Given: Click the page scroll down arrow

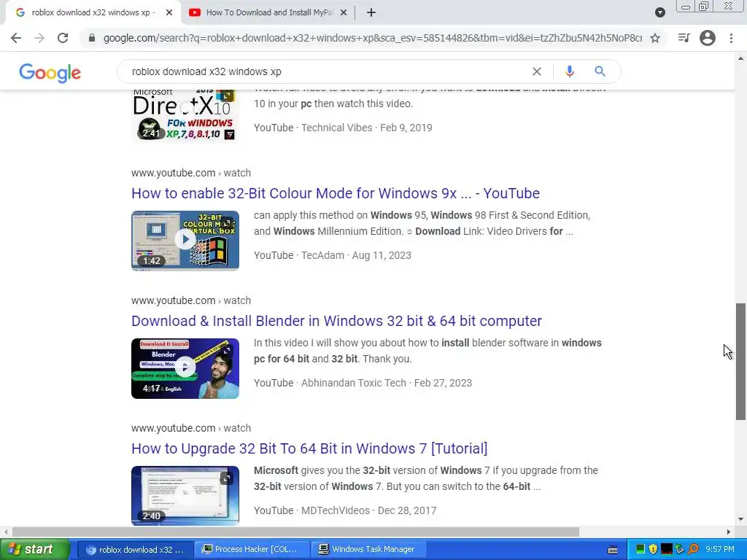Looking at the screenshot, I should (x=740, y=518).
